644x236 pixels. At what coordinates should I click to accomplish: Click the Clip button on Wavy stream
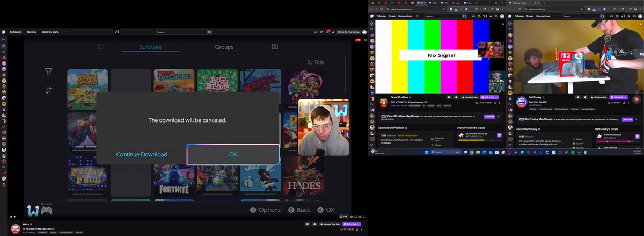345,216
